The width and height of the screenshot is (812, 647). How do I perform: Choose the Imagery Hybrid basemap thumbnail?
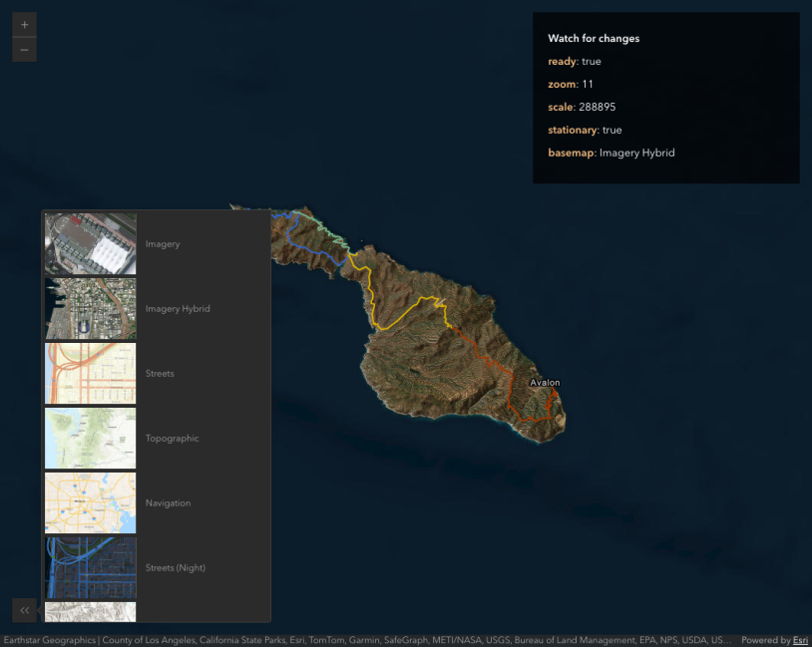tap(91, 308)
